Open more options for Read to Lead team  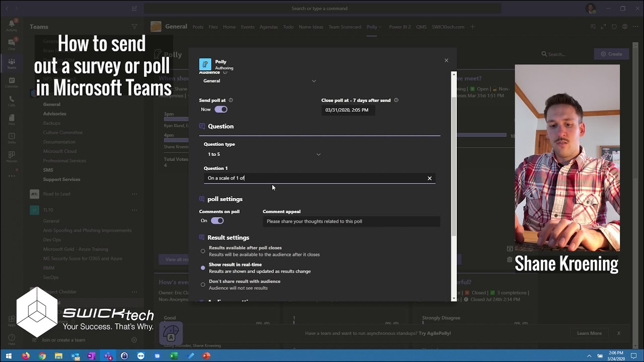coord(134,194)
